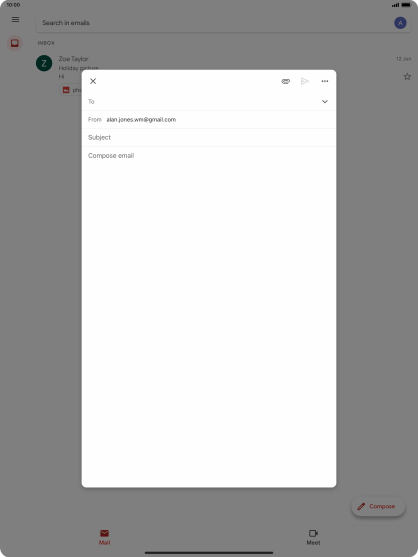Open the three-dot more options menu

click(325, 81)
